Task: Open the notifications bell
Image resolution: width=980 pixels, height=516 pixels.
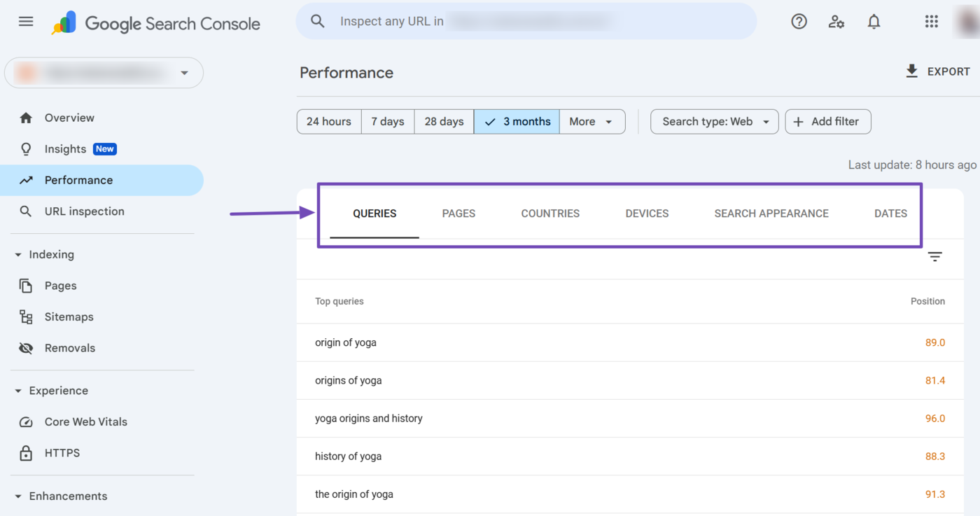Action: [x=874, y=22]
